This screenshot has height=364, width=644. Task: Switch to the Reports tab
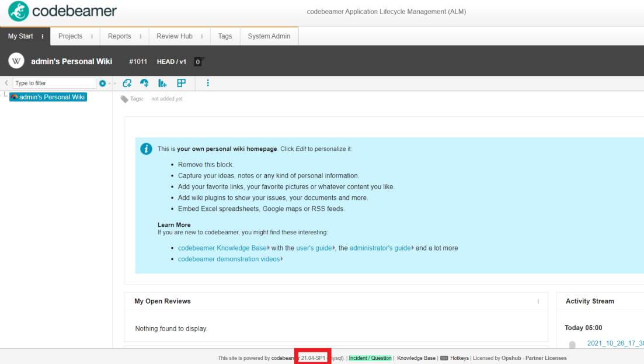click(x=119, y=36)
